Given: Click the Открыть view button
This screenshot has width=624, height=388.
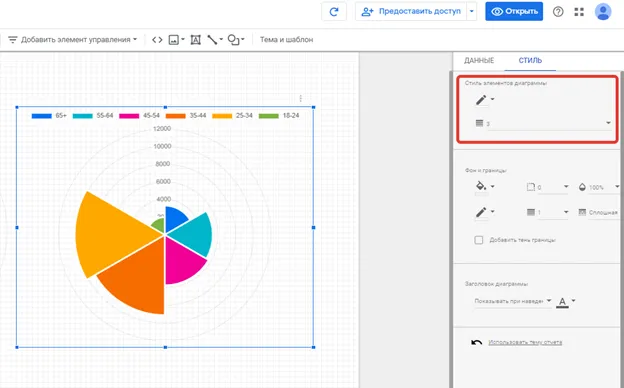Looking at the screenshot, I should point(514,12).
